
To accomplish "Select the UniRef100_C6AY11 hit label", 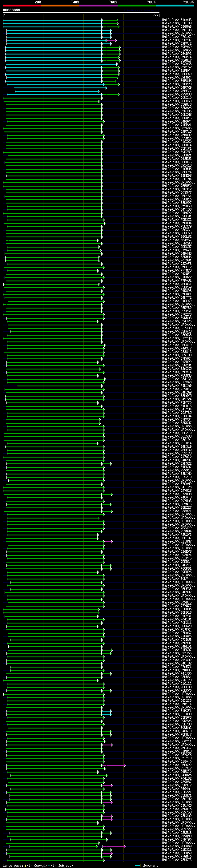I will [x=177, y=741].
